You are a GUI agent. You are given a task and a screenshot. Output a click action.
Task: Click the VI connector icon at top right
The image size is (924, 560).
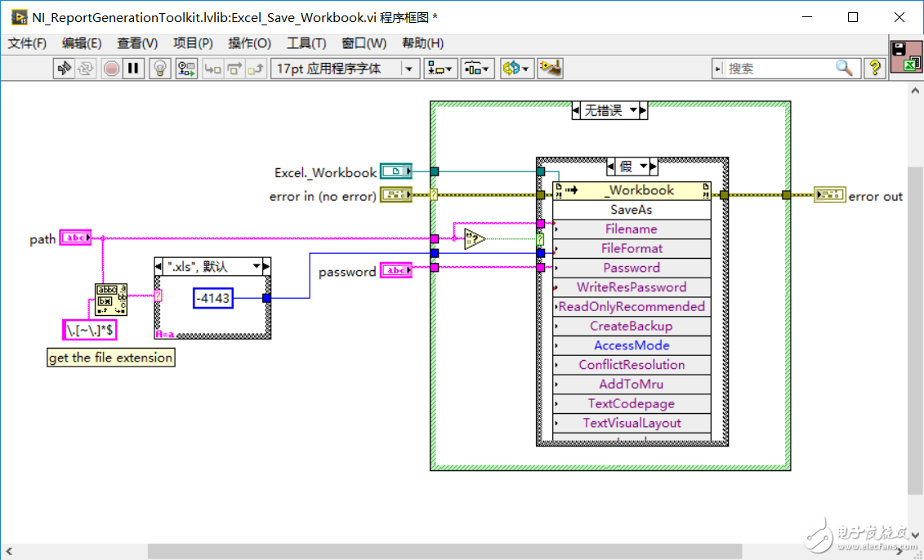[906, 56]
